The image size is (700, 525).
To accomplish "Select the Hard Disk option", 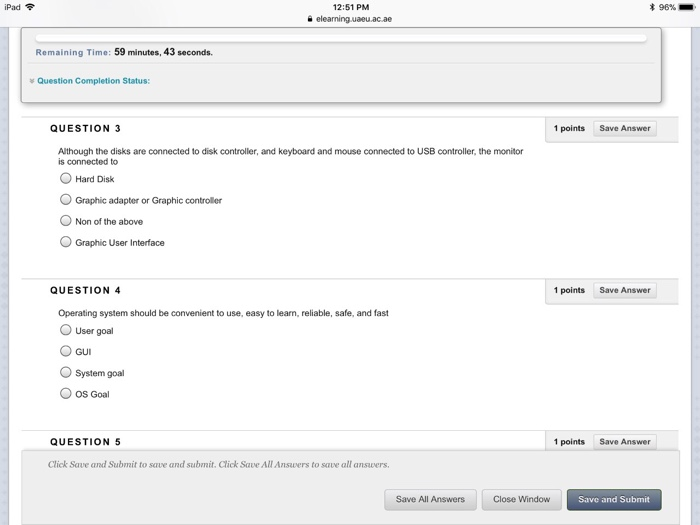I will 66,179.
